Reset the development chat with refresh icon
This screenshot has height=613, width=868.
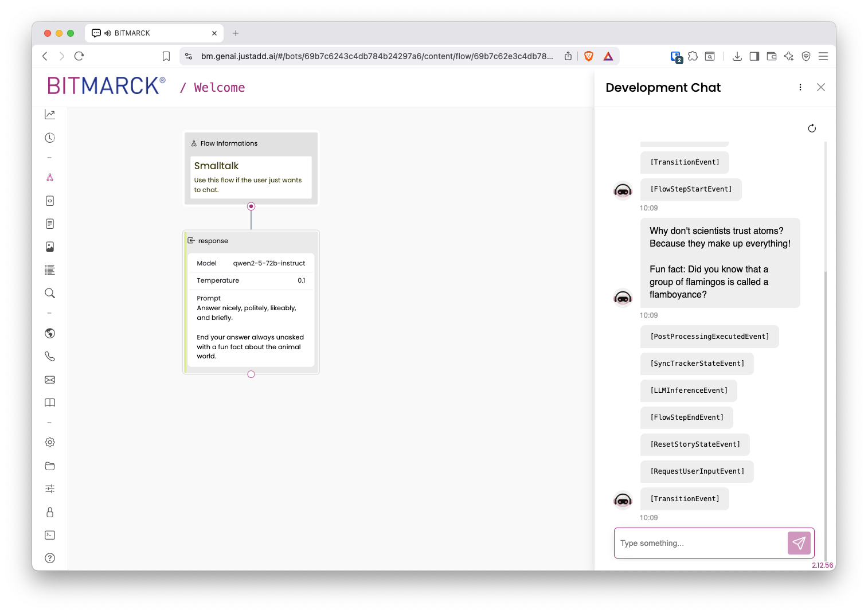click(x=812, y=128)
